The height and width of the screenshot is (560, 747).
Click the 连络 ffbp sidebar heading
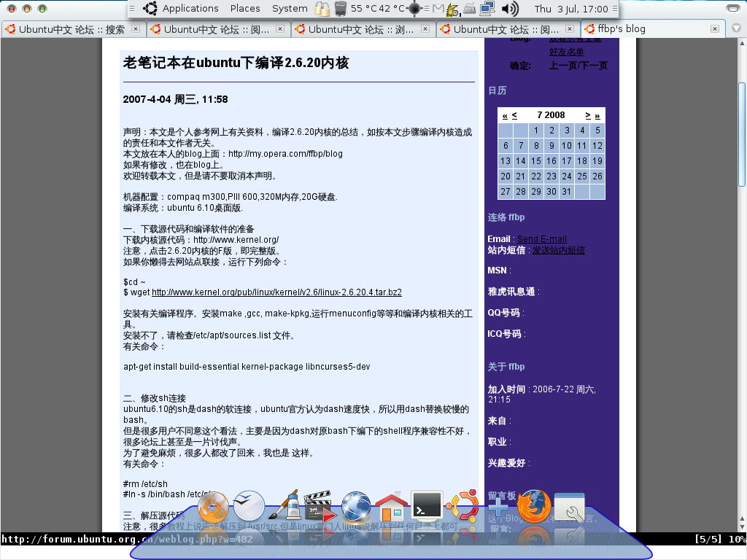(506, 217)
